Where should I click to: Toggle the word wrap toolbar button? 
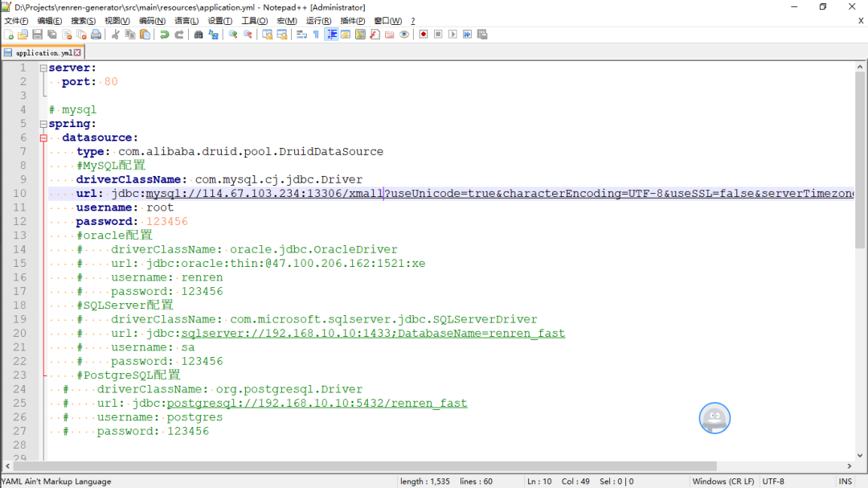click(301, 35)
